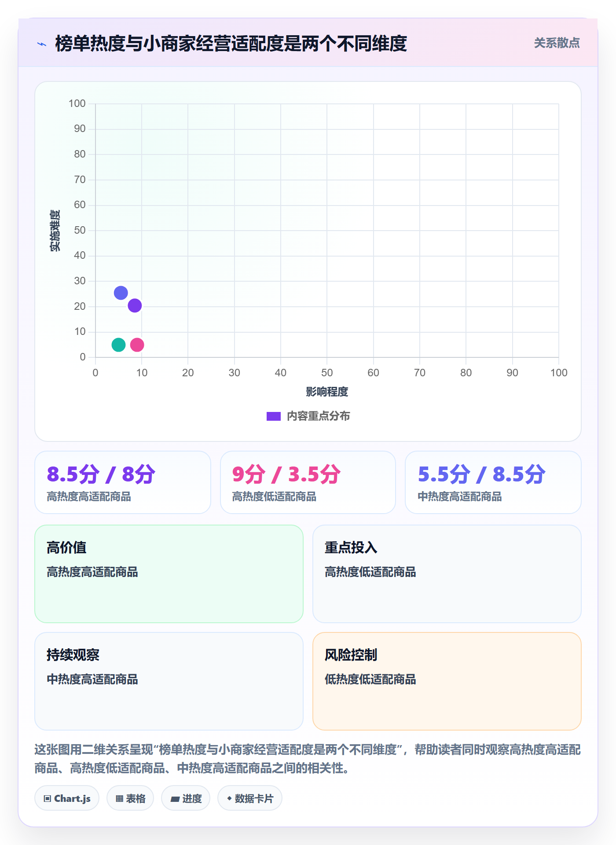616x845 pixels.
Task: Click the Chart.js tag square icon
Action: (48, 799)
